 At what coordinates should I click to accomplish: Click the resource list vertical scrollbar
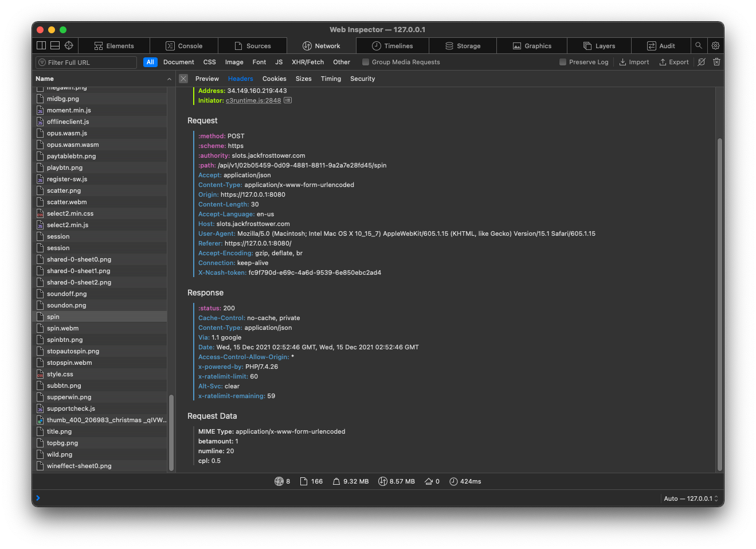[171, 433]
